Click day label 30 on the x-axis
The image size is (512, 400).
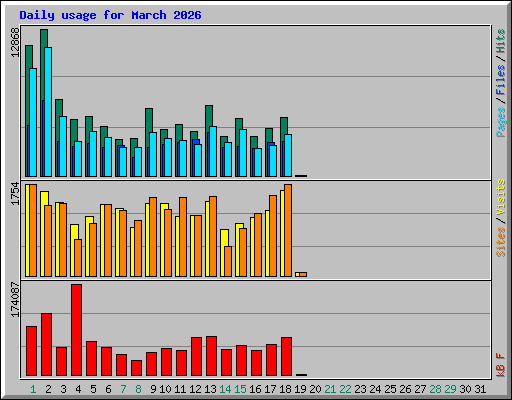[465, 389]
